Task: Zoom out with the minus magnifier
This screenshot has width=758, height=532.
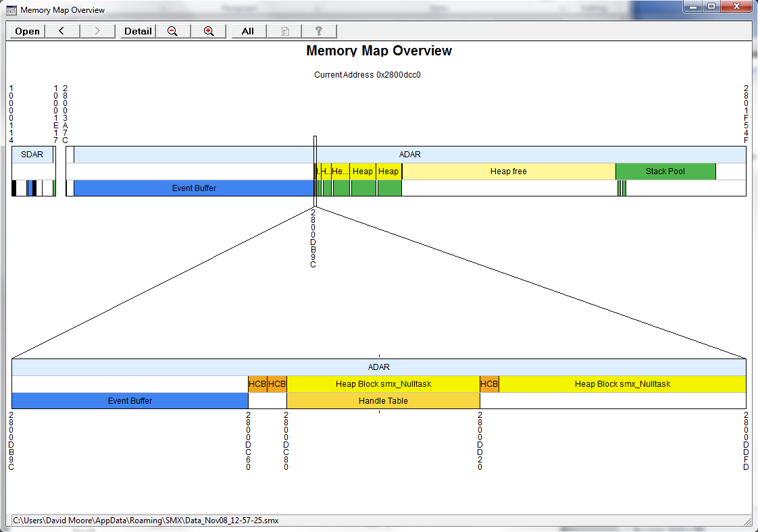Action: [172, 32]
